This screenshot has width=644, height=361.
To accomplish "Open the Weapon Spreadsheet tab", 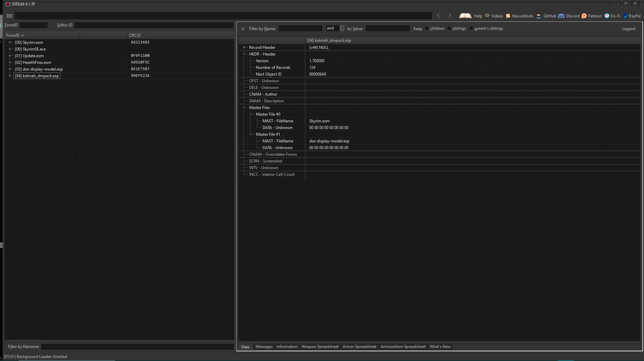I will click(x=320, y=347).
